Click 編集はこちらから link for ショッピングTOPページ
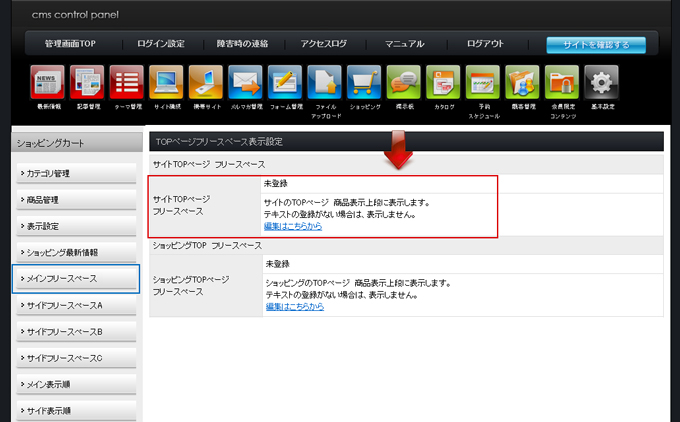 tap(293, 306)
